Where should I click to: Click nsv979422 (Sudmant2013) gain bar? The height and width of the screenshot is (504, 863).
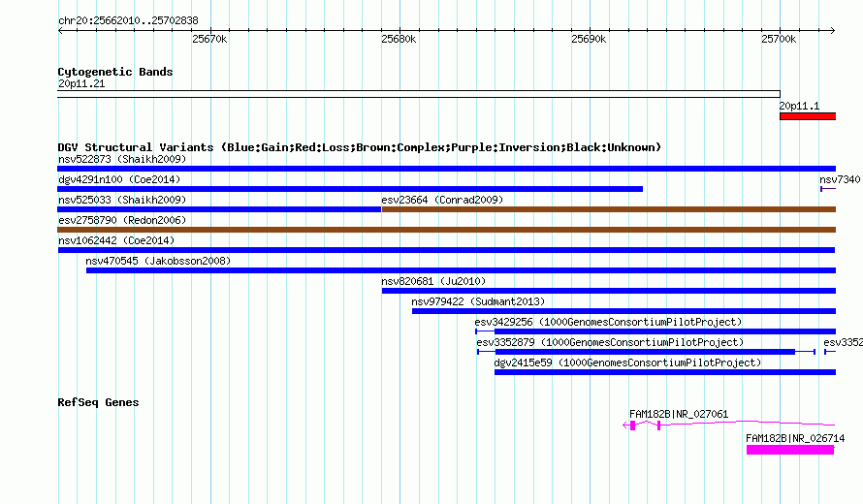tap(623, 311)
